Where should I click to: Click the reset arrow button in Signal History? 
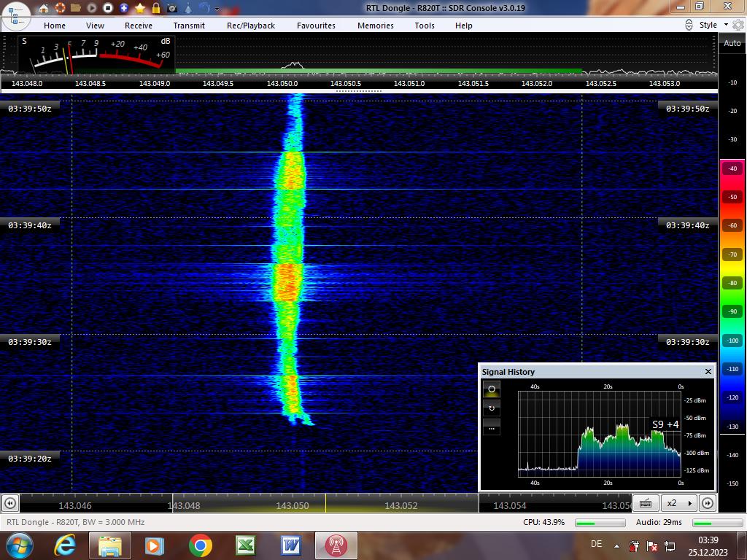coord(491,408)
